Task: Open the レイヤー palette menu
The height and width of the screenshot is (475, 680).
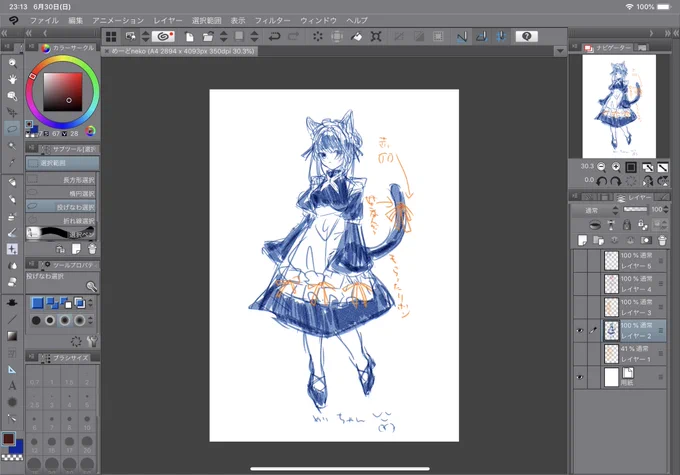Action: (x=574, y=197)
